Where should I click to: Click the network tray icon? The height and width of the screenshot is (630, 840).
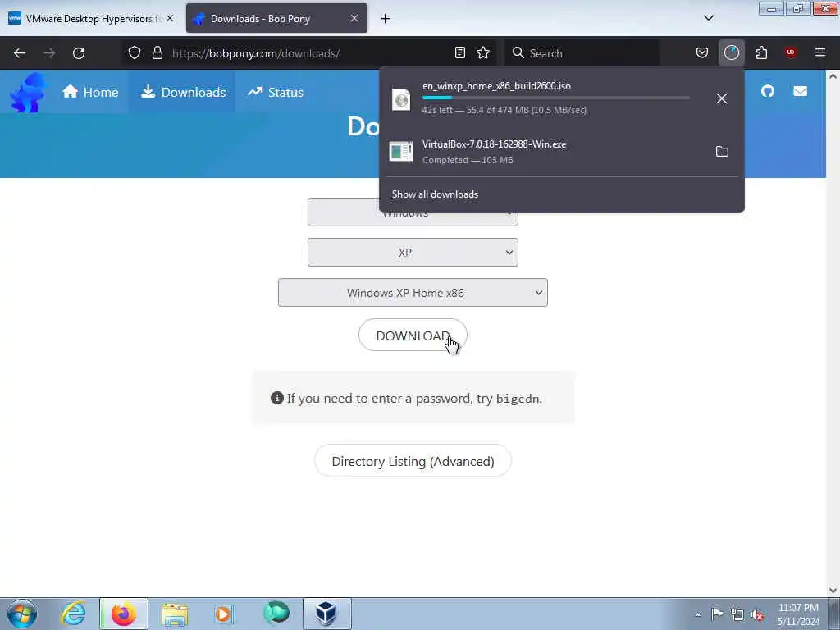[x=737, y=614]
